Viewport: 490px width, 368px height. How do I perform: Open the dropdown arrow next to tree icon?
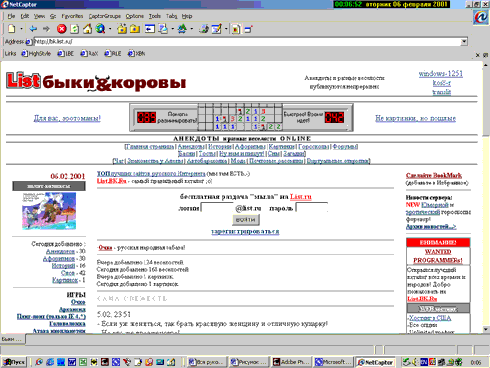coord(192,29)
